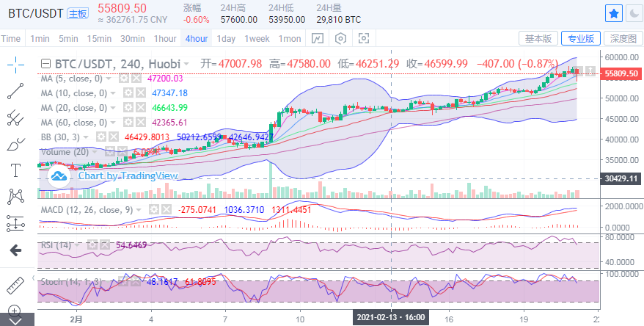Toggle the favorite star for BTC/USDT

[x=614, y=14]
